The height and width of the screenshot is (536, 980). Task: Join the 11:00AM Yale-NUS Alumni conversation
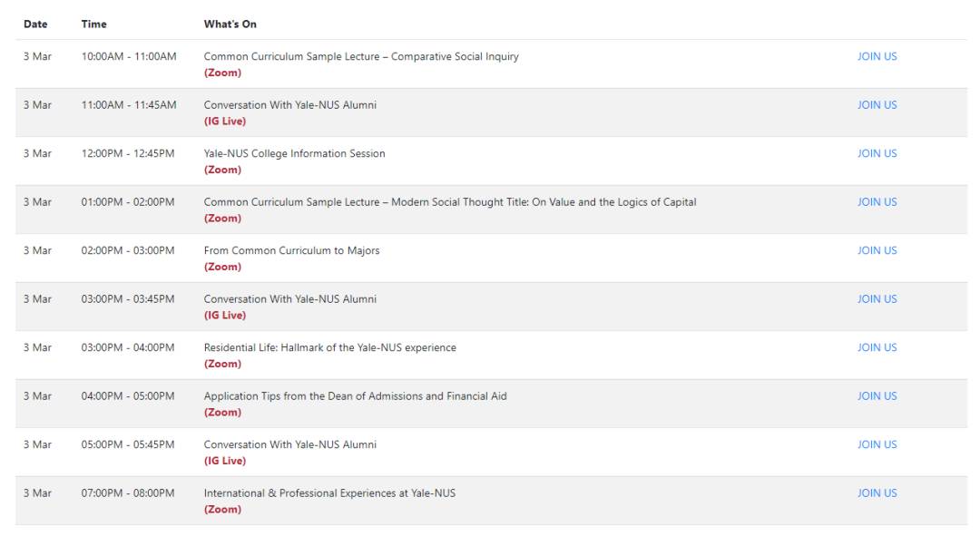[x=877, y=105]
